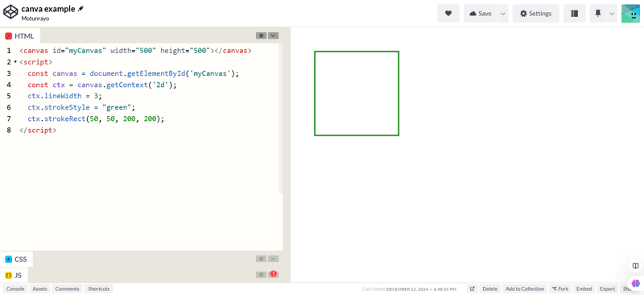Open the Comments panel
This screenshot has width=644, height=295.
(67, 289)
